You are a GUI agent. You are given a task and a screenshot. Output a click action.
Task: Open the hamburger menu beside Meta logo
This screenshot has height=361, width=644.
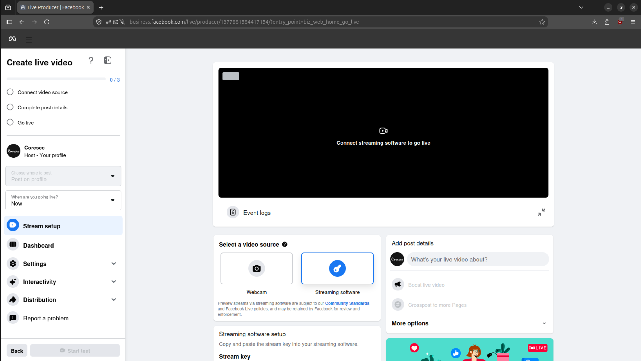point(29,40)
